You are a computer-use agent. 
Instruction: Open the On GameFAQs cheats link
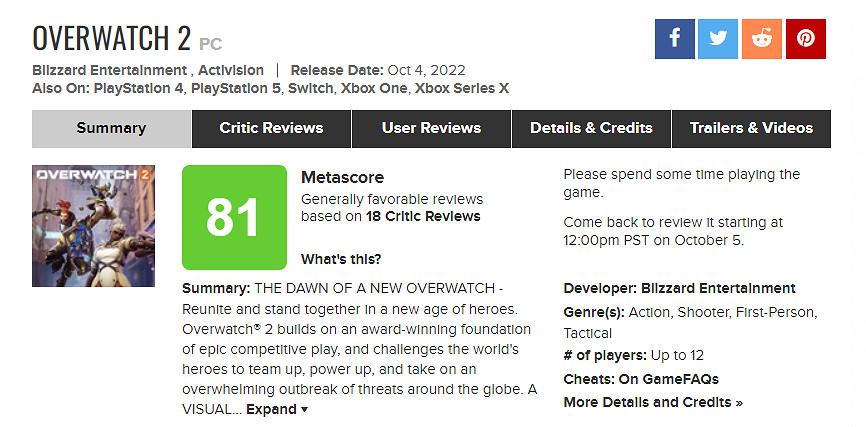(668, 379)
